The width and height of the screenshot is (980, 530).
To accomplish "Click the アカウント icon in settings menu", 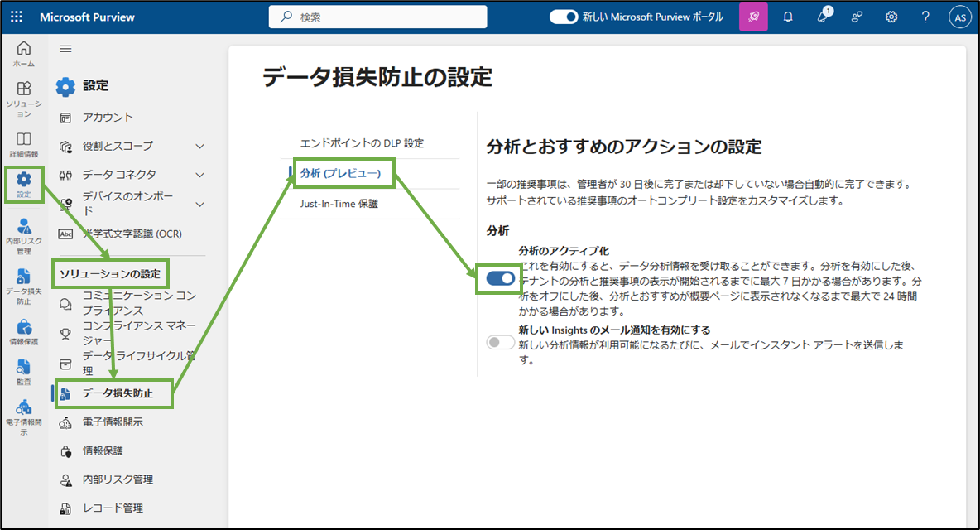I will tap(65, 118).
